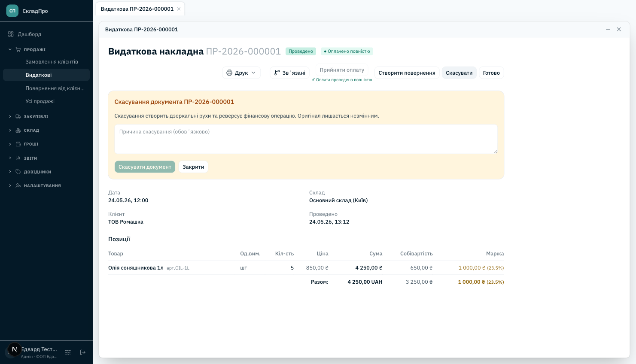The width and height of the screenshot is (636, 364).
Task: Minimize the Видаткова document window
Action: (608, 29)
